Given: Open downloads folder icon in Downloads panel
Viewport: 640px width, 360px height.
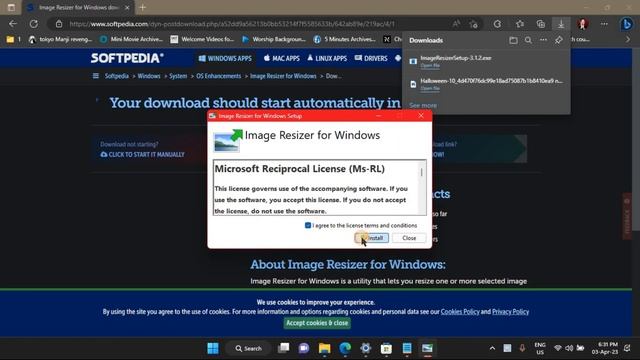Looking at the screenshot, I should 513,40.
